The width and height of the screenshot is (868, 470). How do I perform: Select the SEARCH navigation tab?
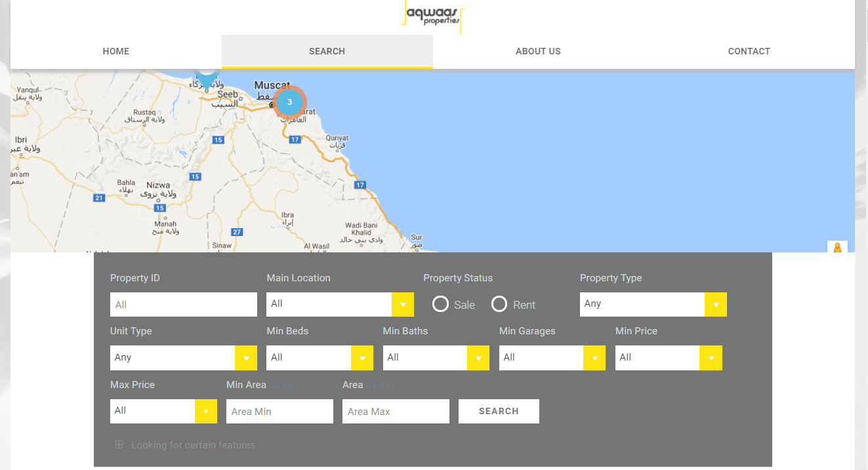point(327,51)
